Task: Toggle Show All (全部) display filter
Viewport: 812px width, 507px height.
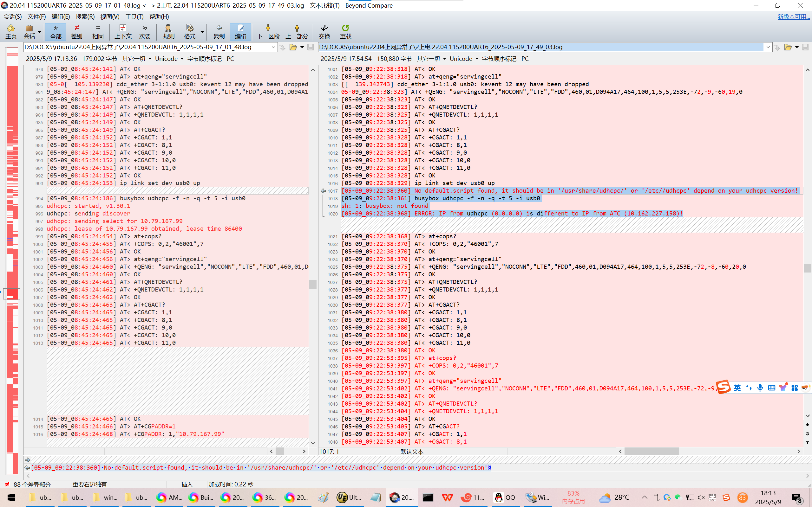Action: 56,31
